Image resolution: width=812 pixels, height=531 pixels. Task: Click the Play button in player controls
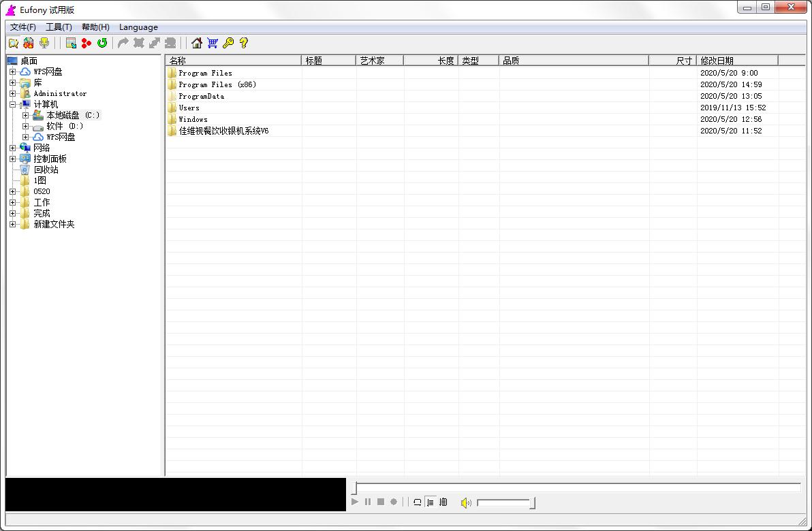[x=355, y=502]
